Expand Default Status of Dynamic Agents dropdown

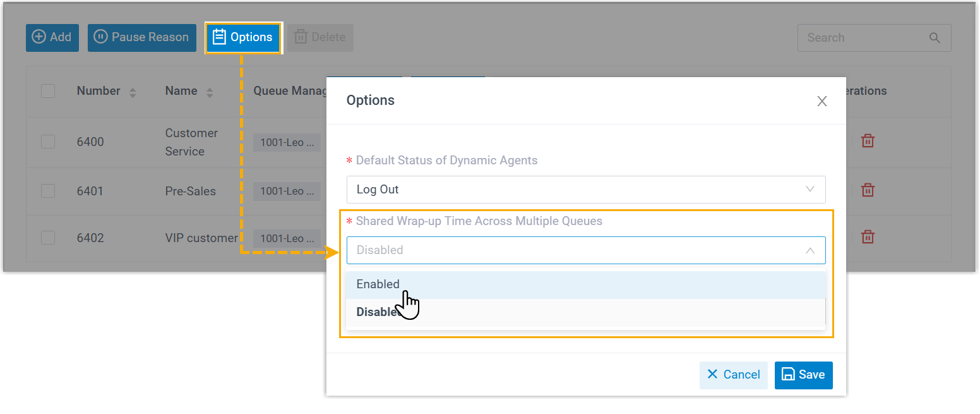tap(585, 190)
